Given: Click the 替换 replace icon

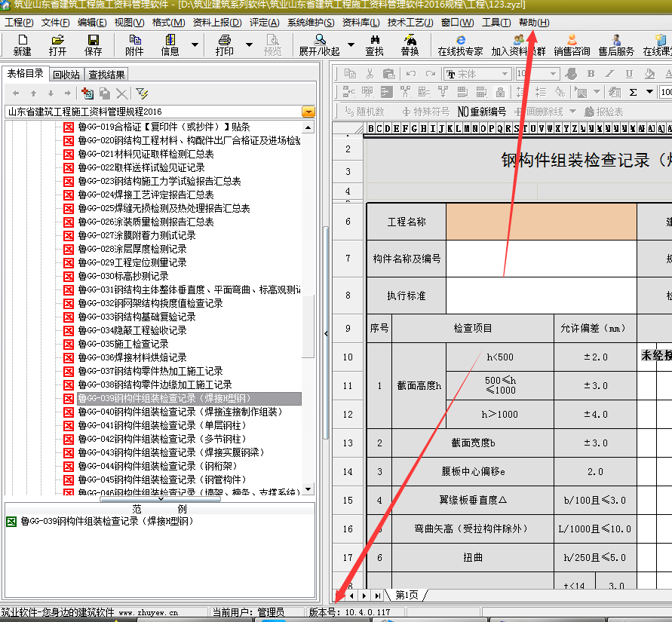Looking at the screenshot, I should [410, 44].
